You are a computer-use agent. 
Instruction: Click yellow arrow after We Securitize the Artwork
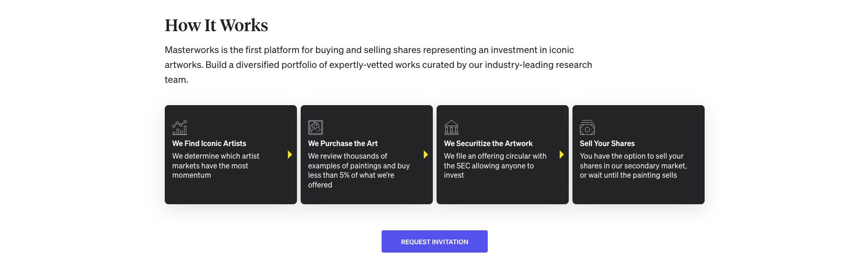point(562,154)
